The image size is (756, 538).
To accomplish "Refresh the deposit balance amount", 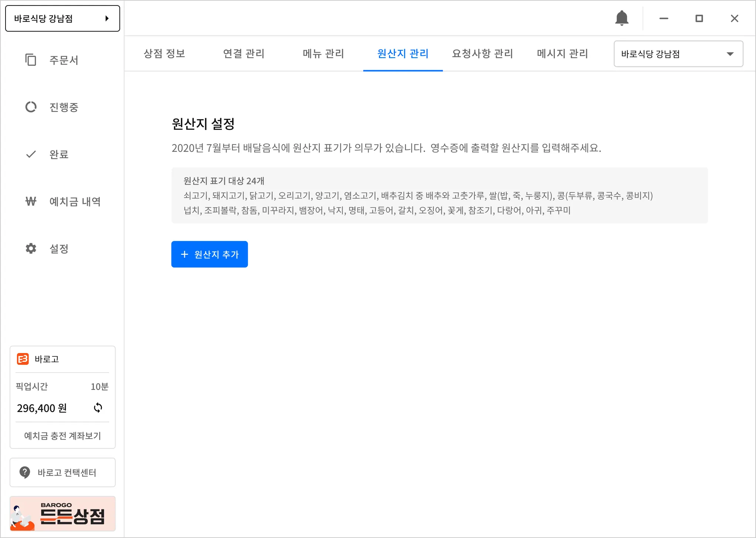I will pos(98,408).
